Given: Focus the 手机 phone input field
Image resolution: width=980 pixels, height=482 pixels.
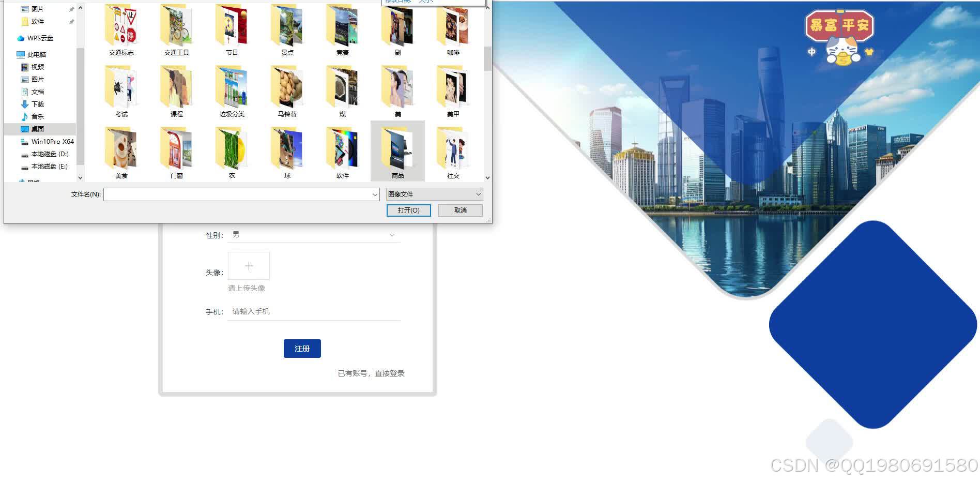Looking at the screenshot, I should [x=314, y=311].
